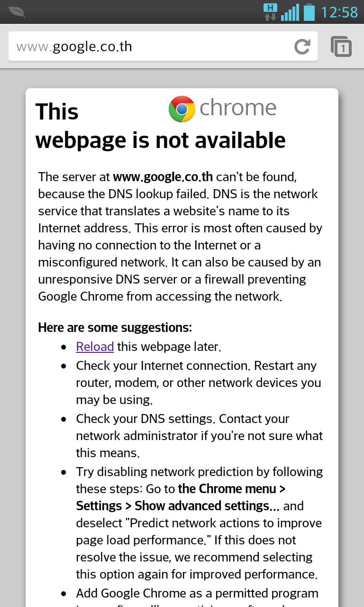Tap the "This webpage is not available" heading
Screen dimensions: 364x607
[x=160, y=140]
